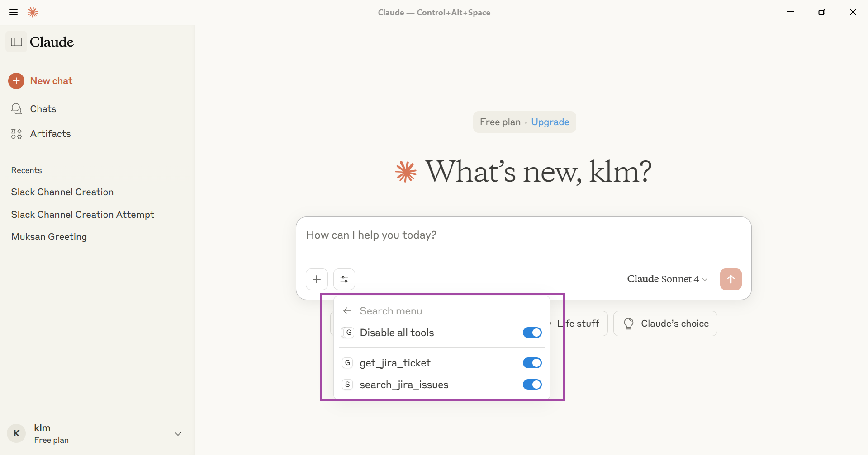
Task: Maximize or restore the Claude window
Action: 821,12
